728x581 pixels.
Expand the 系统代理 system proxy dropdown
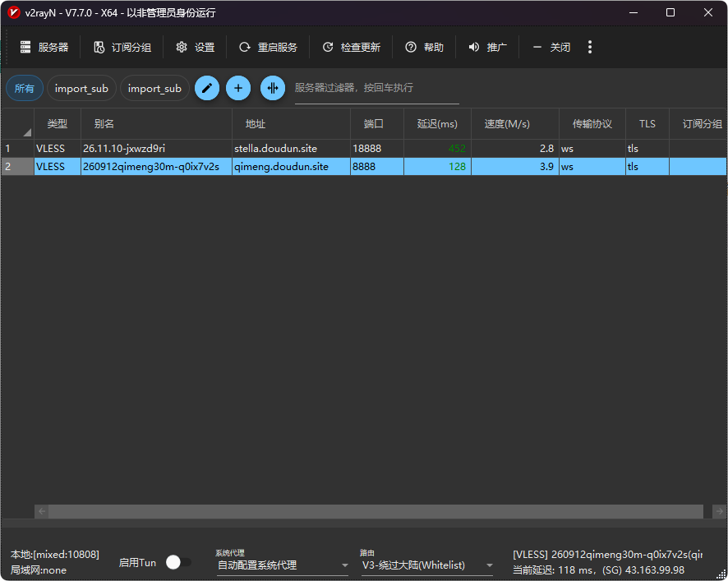tap(283, 565)
